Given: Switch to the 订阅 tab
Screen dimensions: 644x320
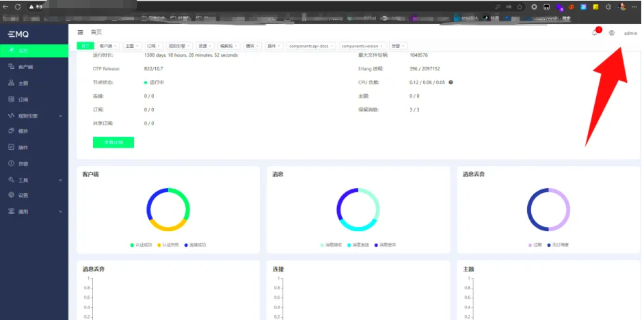Looking at the screenshot, I should point(154,46).
